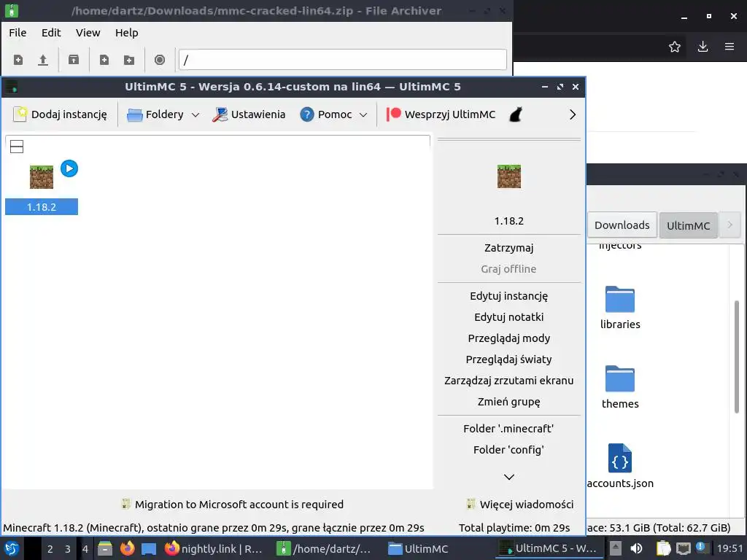Open browser hamburger menu
This screenshot has height=560, width=747.
[x=729, y=47]
